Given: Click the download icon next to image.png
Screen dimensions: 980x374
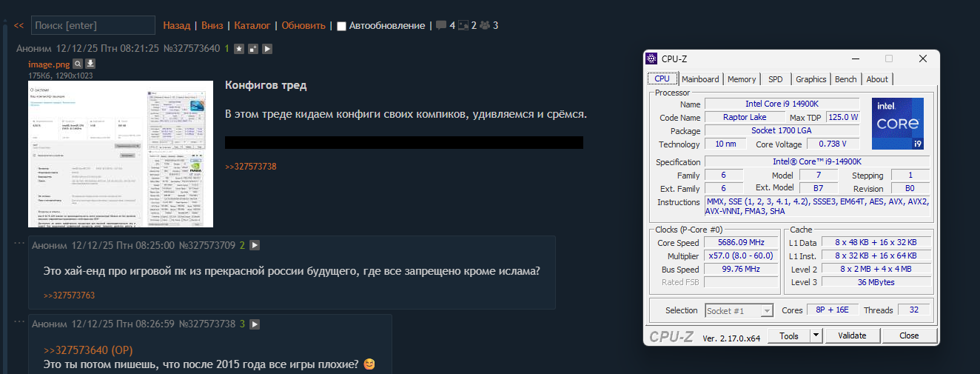Looking at the screenshot, I should click(x=90, y=64).
